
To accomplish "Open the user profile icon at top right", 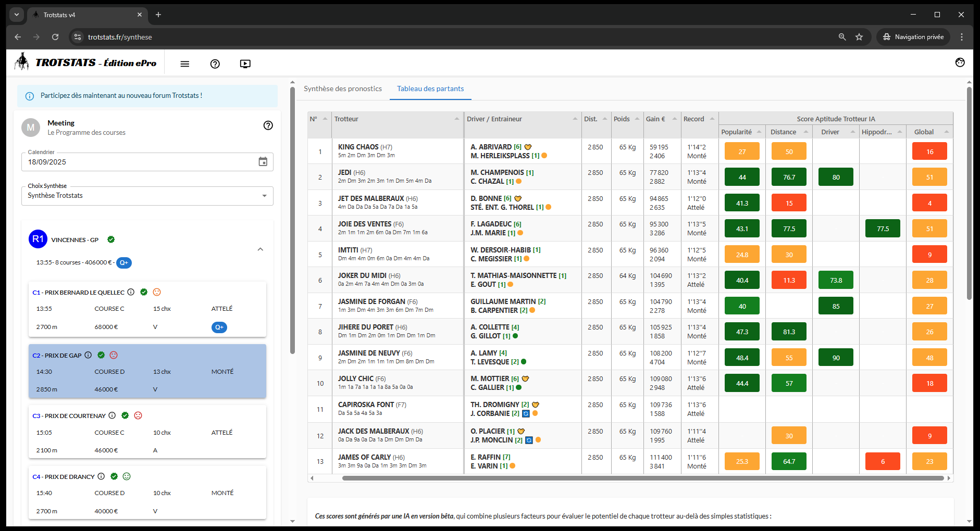I will 960,62.
